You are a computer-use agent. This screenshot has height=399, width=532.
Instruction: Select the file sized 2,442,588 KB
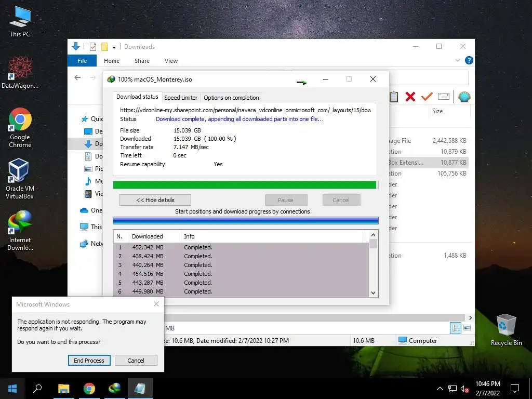[x=429, y=141]
